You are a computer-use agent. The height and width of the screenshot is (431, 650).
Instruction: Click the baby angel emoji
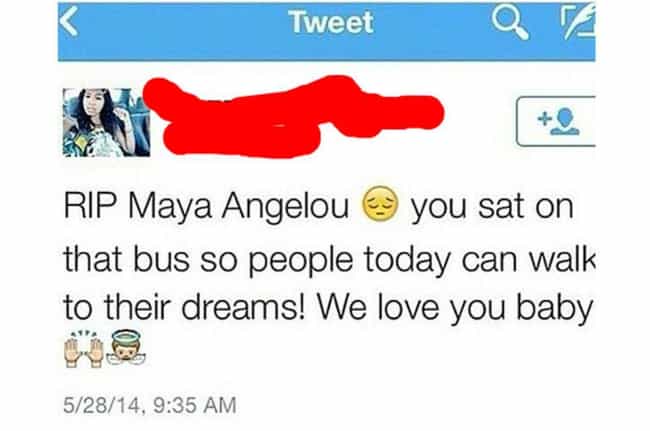126,347
